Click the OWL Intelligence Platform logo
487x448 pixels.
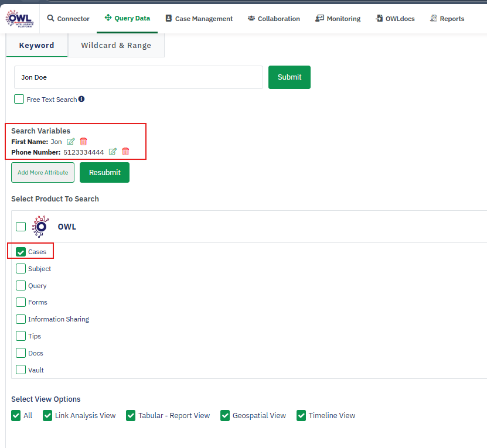pyautogui.click(x=19, y=18)
